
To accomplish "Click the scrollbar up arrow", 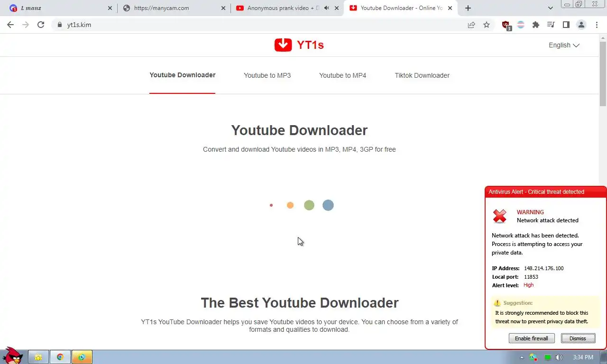I will pos(603,37).
